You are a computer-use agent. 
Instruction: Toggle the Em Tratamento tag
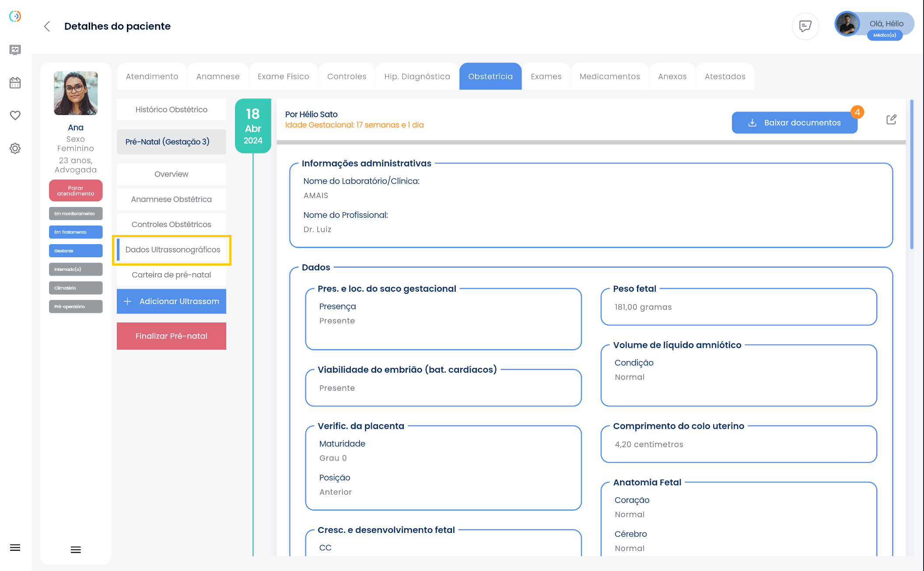tap(76, 232)
